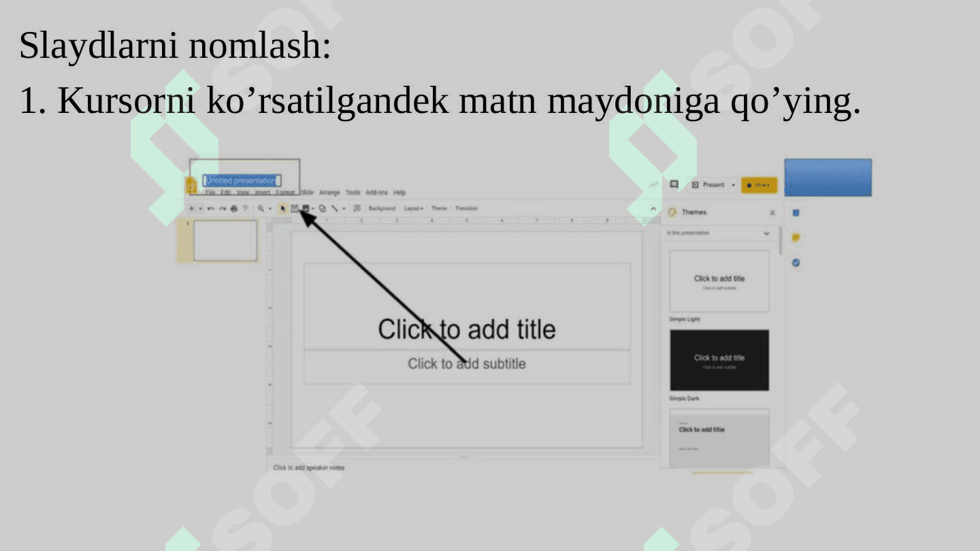Open the View menu
The height and width of the screenshot is (551, 980).
243,193
